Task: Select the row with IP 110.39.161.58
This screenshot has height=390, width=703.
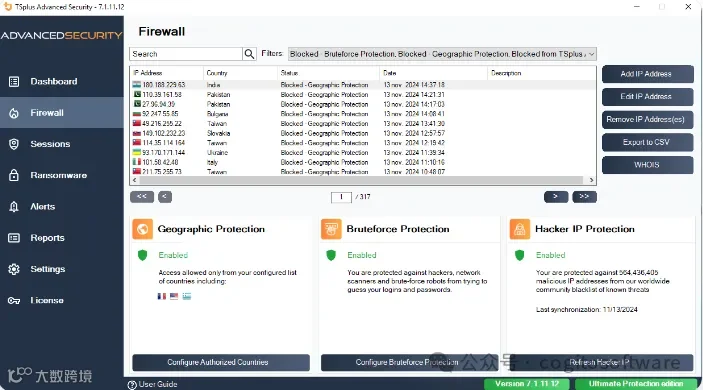Action: tap(363, 95)
